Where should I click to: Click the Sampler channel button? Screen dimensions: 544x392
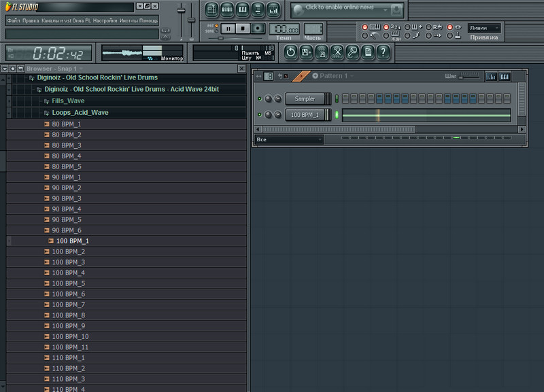coord(305,99)
